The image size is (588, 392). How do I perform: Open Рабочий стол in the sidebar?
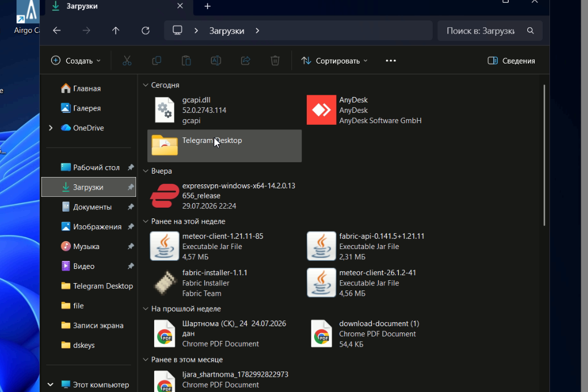[x=88, y=168]
